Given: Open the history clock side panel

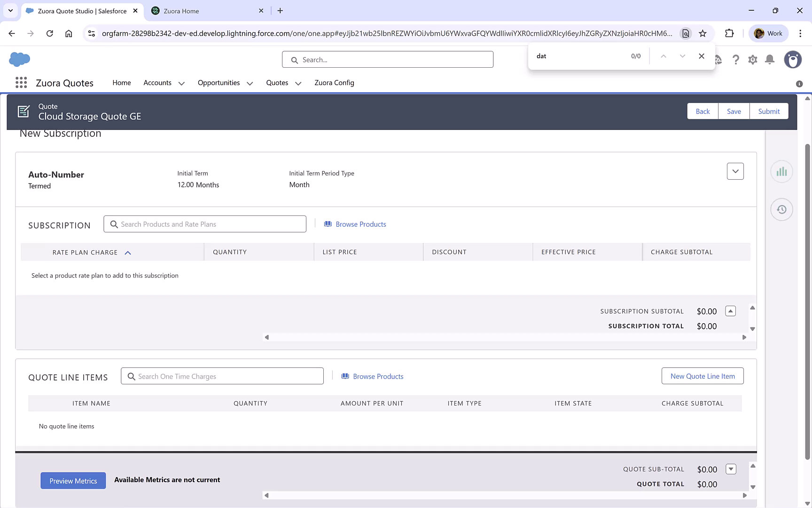Looking at the screenshot, I should tap(781, 209).
